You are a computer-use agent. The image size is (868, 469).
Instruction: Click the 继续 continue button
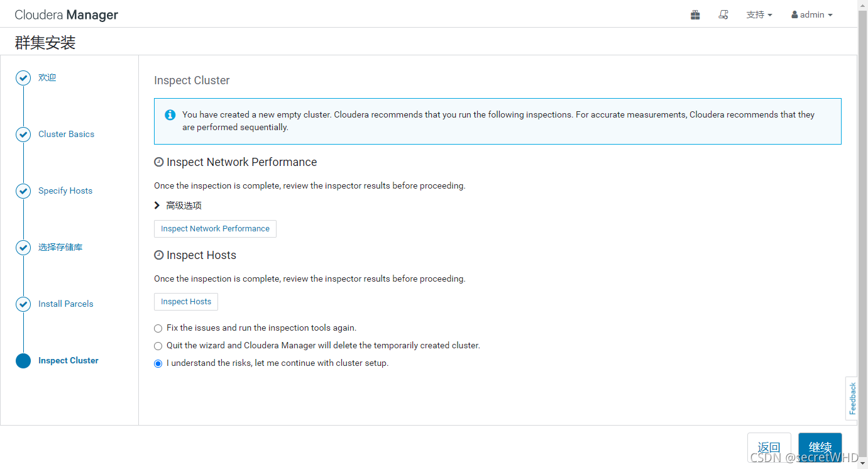point(820,447)
